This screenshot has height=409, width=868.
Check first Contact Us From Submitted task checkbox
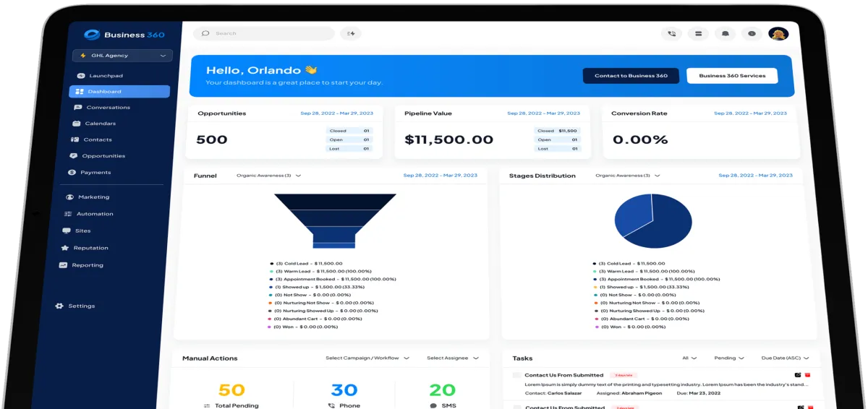516,375
